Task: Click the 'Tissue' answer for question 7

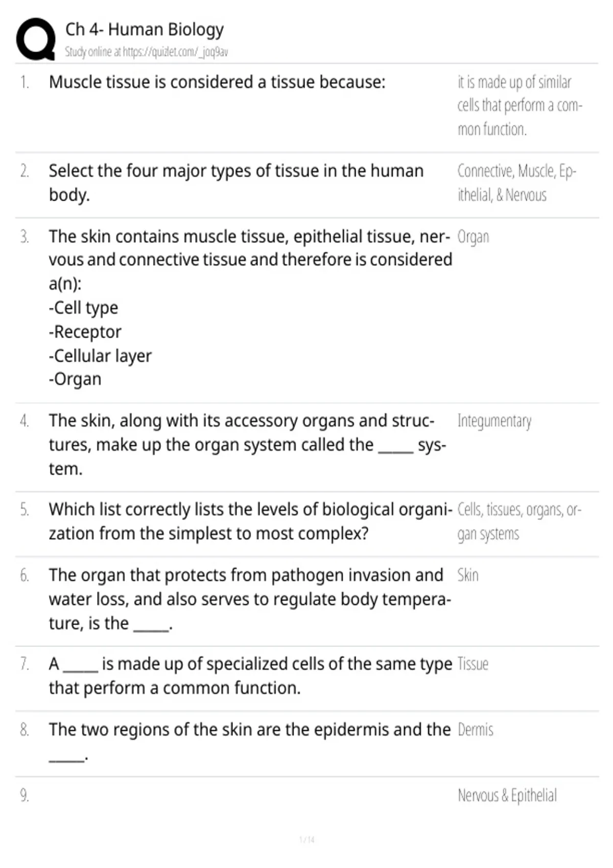Action: (x=473, y=664)
